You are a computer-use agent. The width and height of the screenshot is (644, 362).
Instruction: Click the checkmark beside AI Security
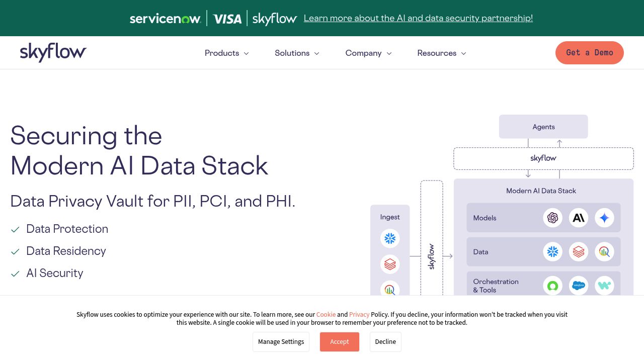tap(15, 274)
